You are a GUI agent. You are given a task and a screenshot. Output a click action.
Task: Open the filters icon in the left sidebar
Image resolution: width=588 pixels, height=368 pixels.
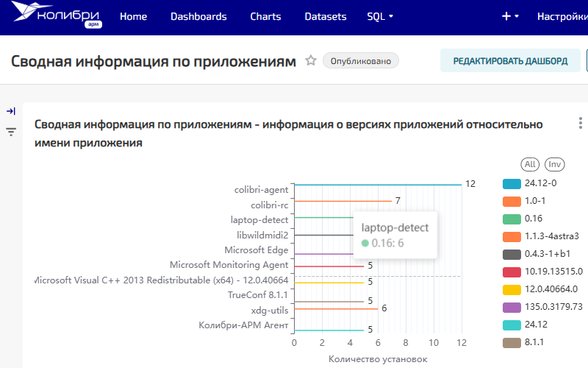point(11,132)
